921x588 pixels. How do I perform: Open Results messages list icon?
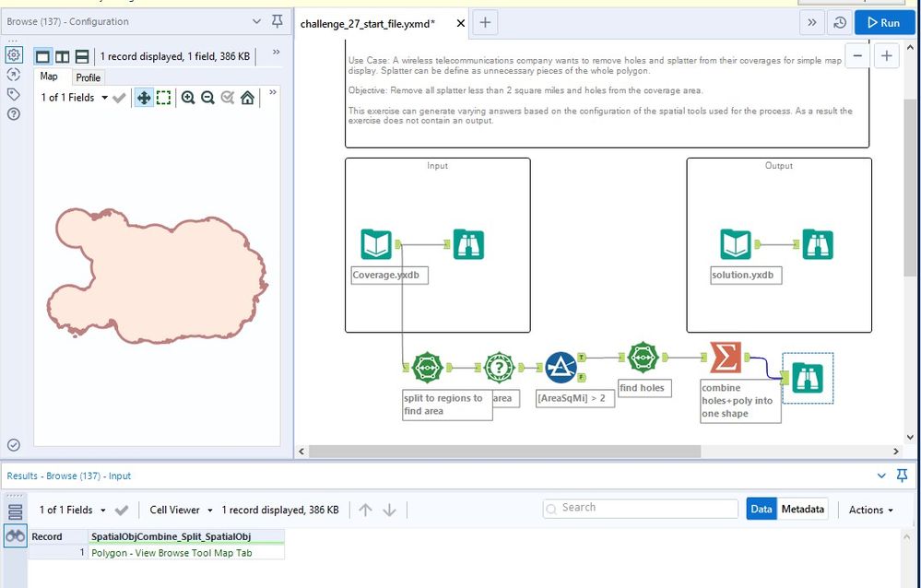pos(16,512)
